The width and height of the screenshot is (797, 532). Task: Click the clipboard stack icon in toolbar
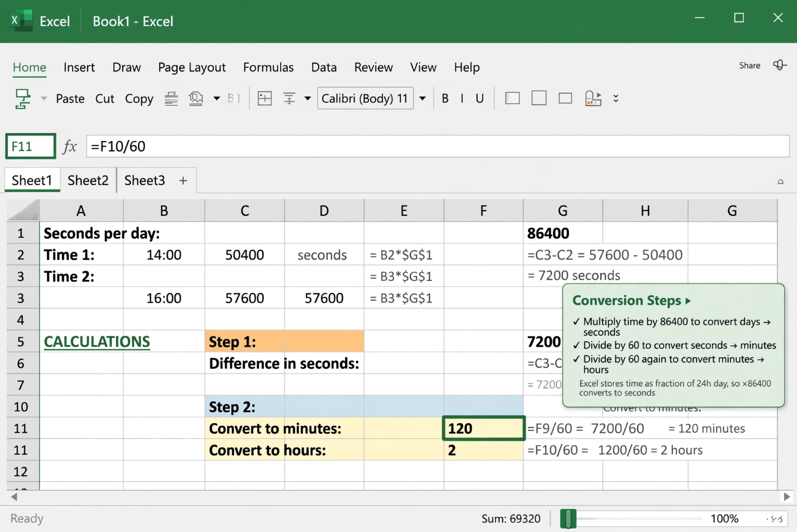pos(196,99)
